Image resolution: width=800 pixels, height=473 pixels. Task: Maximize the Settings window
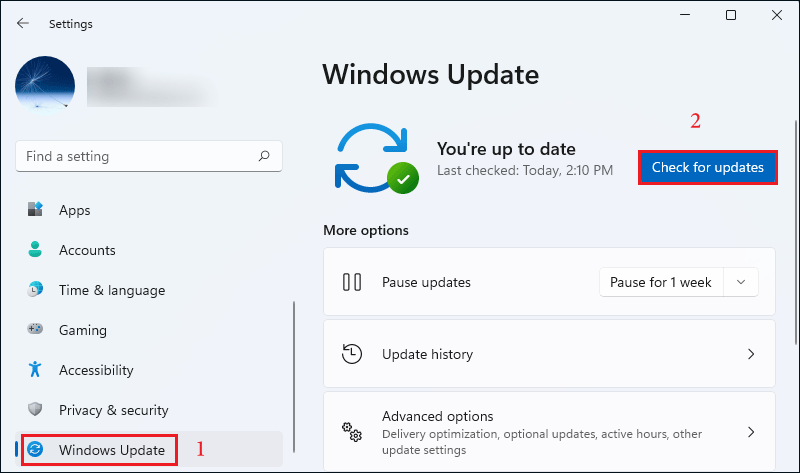pyautogui.click(x=731, y=15)
